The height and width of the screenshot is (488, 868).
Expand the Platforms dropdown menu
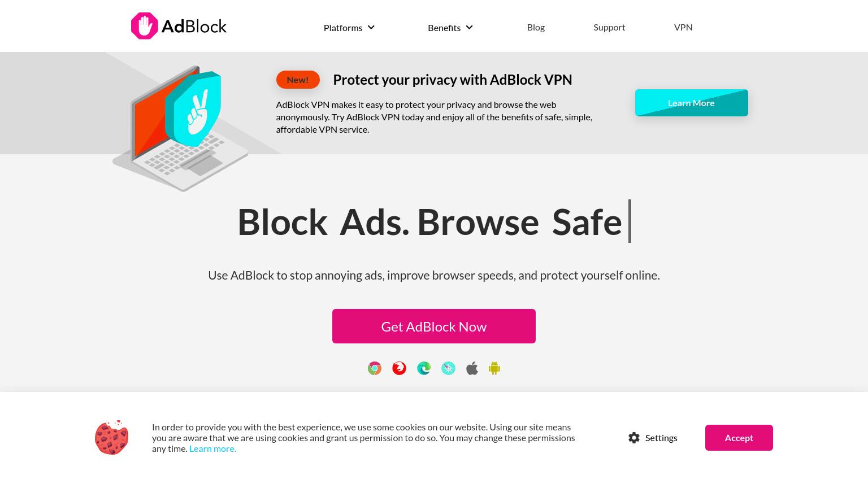click(x=349, y=28)
